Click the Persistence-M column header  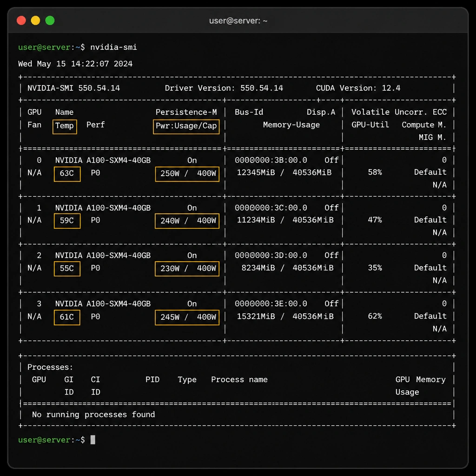click(x=186, y=112)
